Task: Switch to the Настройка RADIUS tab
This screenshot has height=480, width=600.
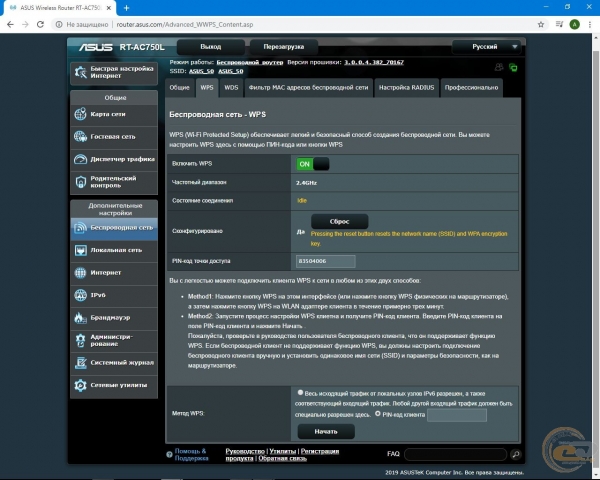Action: [x=407, y=88]
